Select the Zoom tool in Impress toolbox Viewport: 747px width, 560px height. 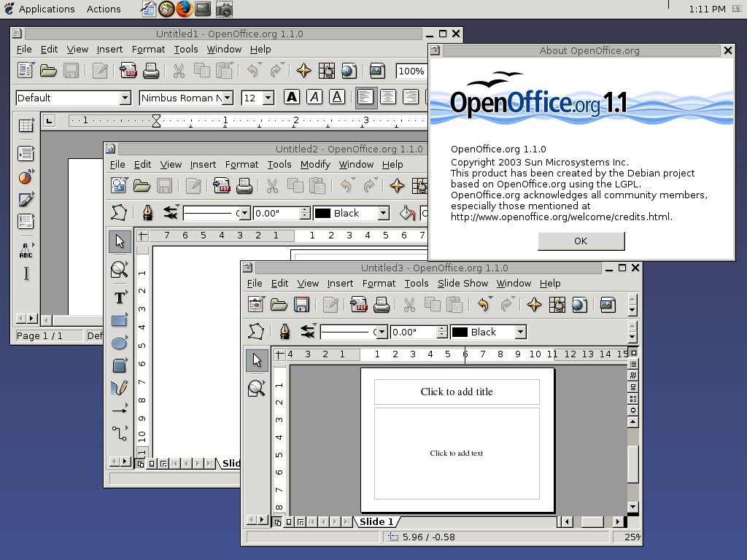pyautogui.click(x=257, y=389)
